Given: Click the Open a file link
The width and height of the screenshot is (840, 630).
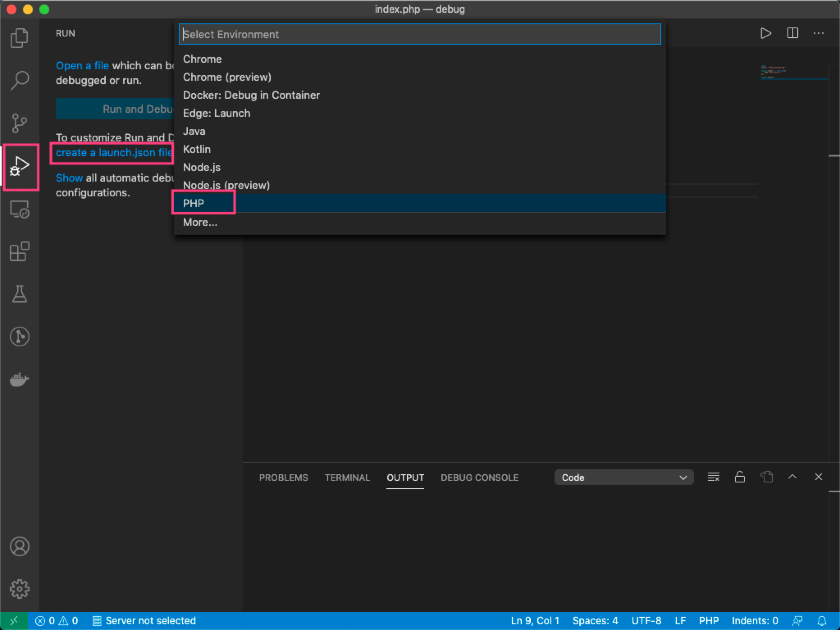Looking at the screenshot, I should click(x=82, y=66).
